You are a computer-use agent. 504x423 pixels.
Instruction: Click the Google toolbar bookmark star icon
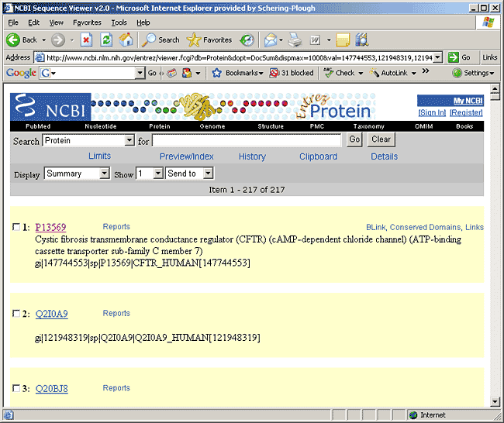[x=216, y=73]
